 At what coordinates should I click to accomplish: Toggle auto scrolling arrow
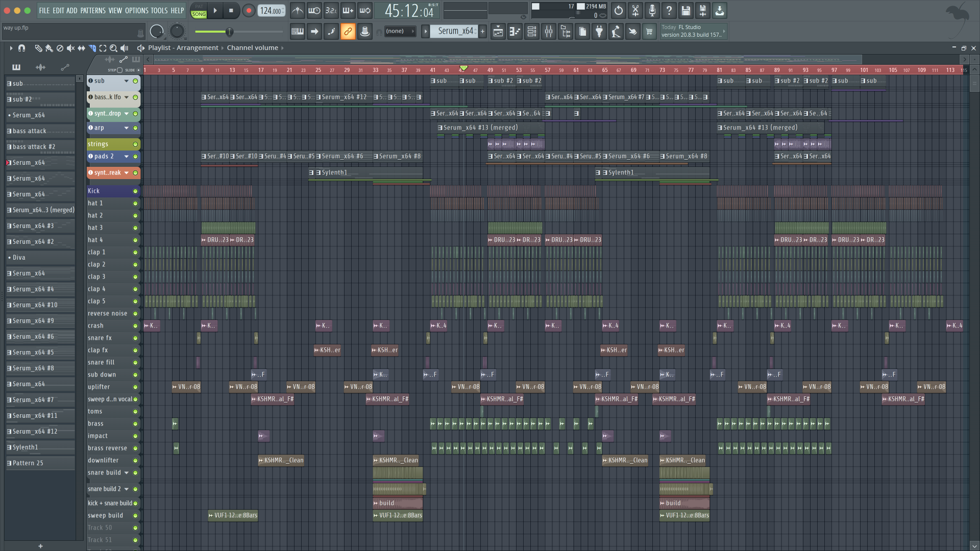314,32
